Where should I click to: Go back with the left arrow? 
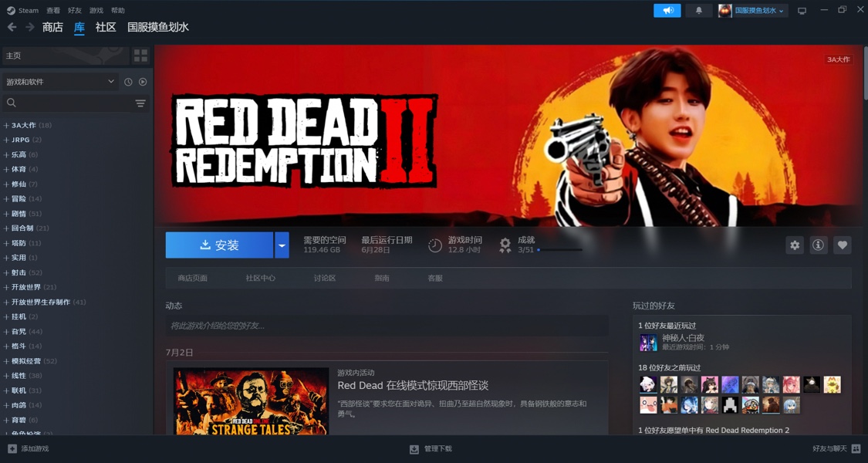(12, 27)
